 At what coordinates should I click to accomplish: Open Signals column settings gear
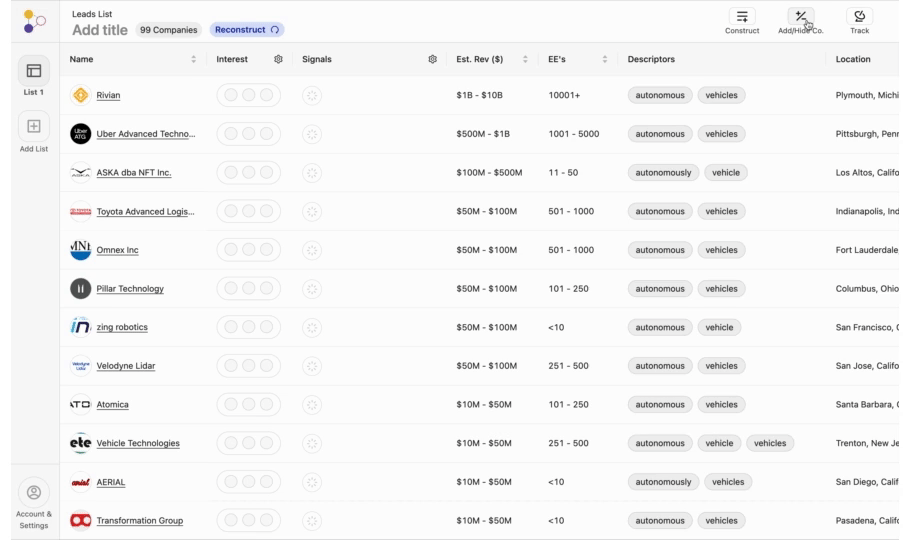coord(432,59)
